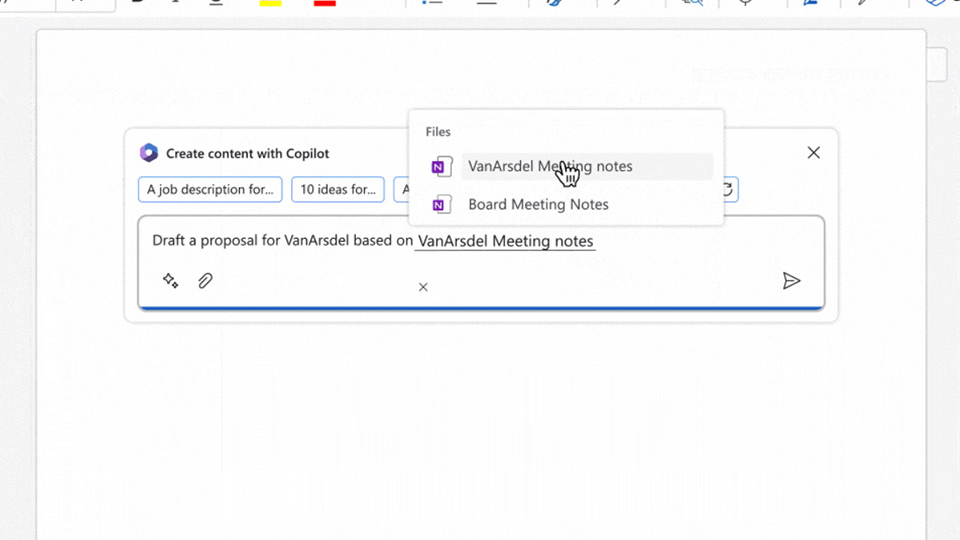Click the small x below the prompt text
Image resolution: width=960 pixels, height=540 pixels.
coord(423,287)
